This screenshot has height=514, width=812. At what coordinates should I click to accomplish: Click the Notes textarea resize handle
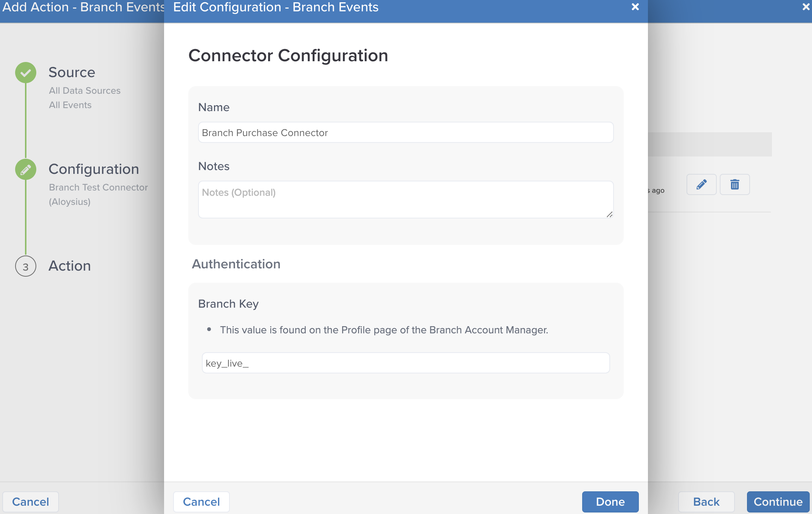(609, 214)
